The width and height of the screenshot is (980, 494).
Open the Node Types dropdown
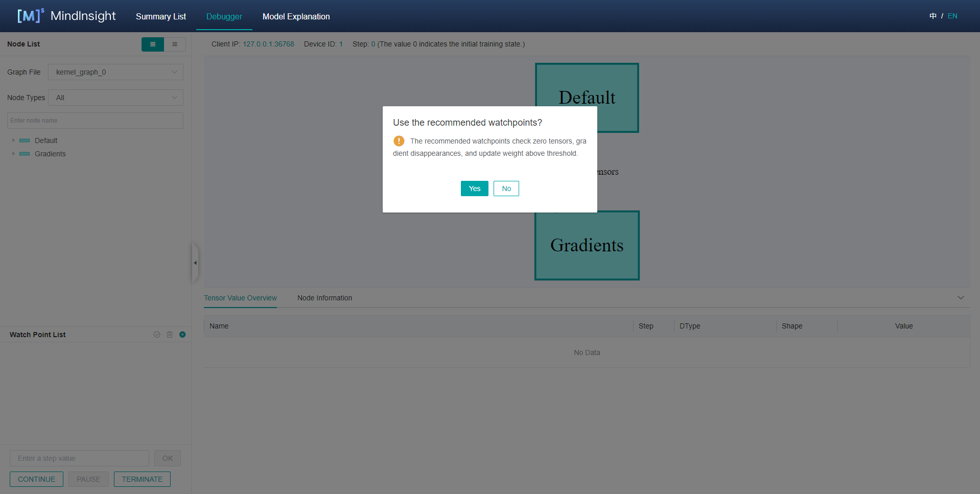(x=115, y=98)
